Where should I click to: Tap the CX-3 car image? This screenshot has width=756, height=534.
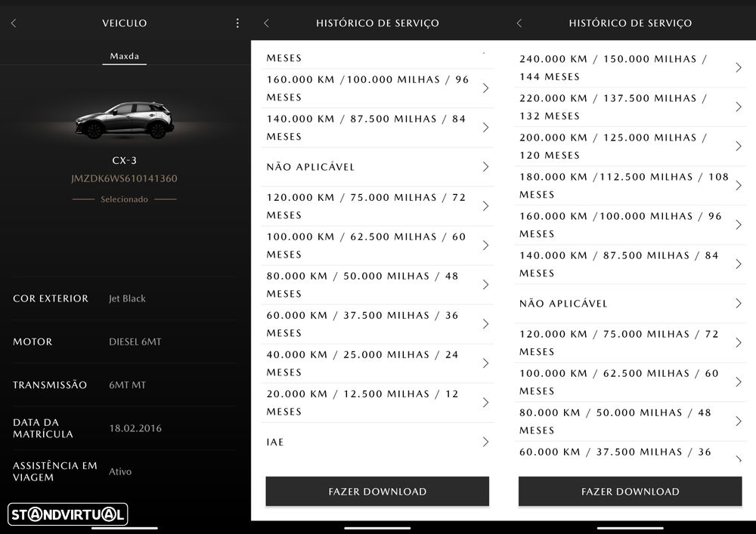124,119
